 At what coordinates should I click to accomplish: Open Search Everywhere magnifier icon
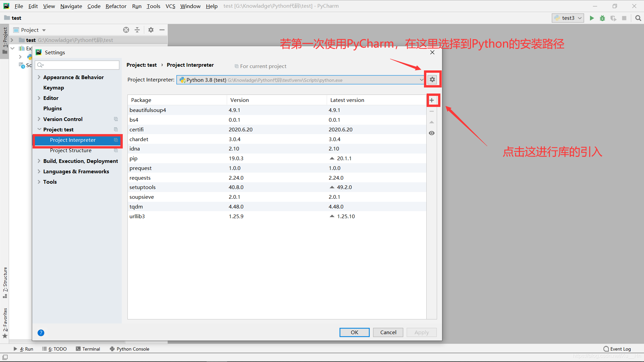(x=638, y=18)
